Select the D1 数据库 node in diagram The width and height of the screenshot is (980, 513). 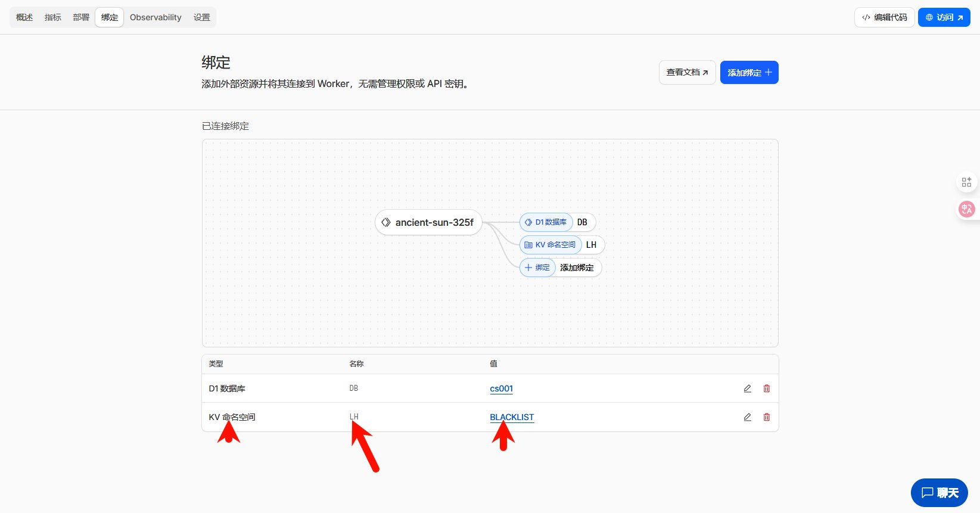546,222
